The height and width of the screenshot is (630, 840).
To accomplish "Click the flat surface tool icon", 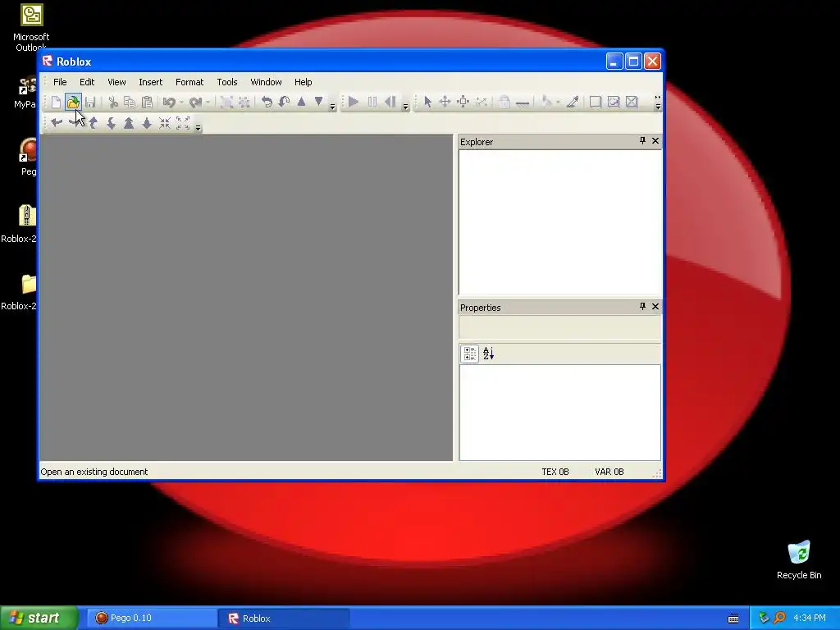I will (523, 102).
